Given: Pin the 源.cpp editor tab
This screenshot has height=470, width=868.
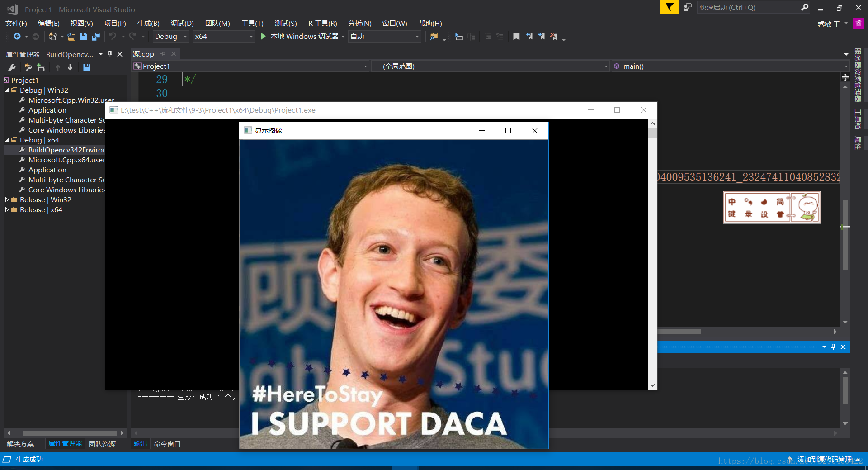Looking at the screenshot, I should tap(163, 54).
